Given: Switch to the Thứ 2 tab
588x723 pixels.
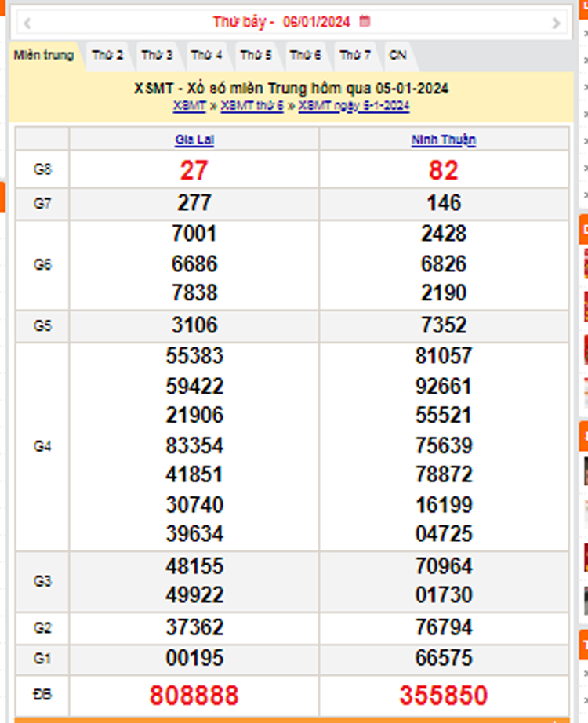Looking at the screenshot, I should (107, 56).
